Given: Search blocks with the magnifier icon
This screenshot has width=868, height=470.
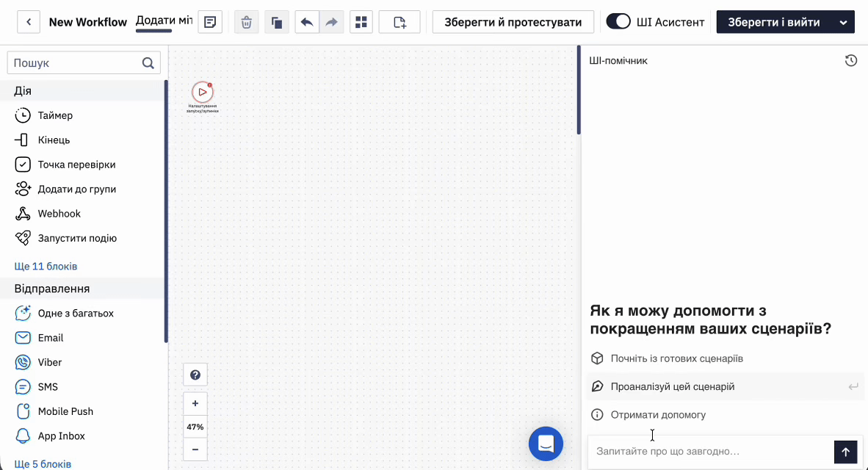Looking at the screenshot, I should (148, 63).
